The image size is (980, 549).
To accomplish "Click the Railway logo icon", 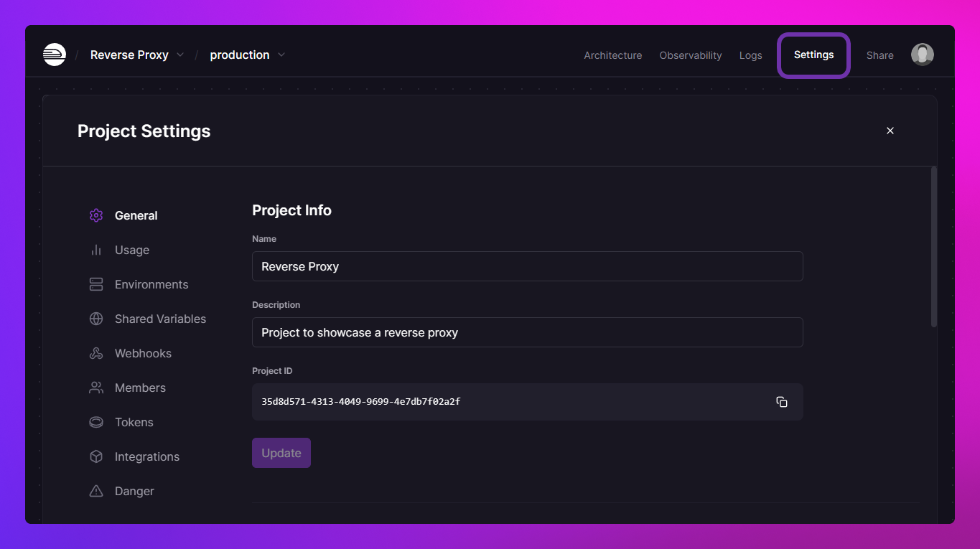I will pyautogui.click(x=55, y=55).
